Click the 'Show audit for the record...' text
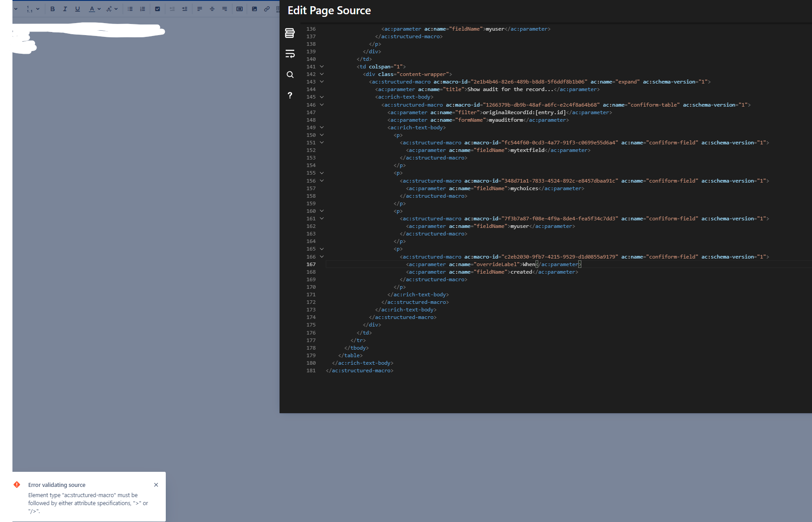812x522 pixels. (510, 89)
